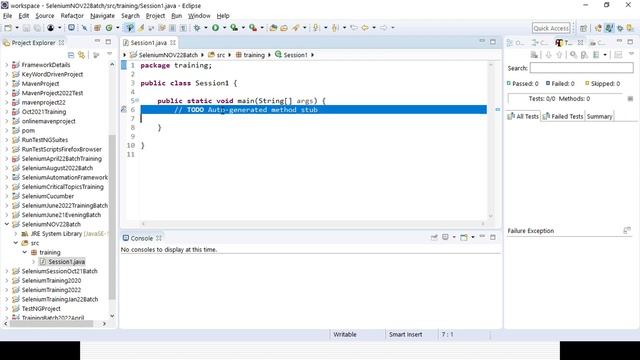The height and width of the screenshot is (360, 640).
Task: Open the File menu
Action: click(7, 16)
